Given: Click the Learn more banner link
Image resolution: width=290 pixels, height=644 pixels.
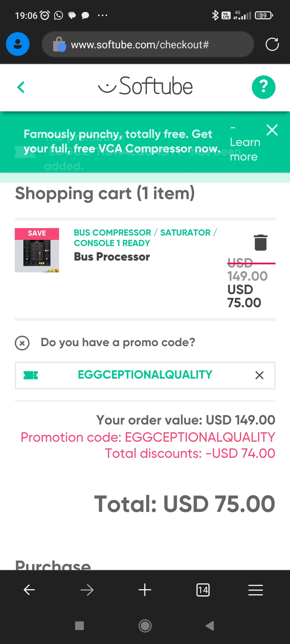Looking at the screenshot, I should click(x=245, y=149).
